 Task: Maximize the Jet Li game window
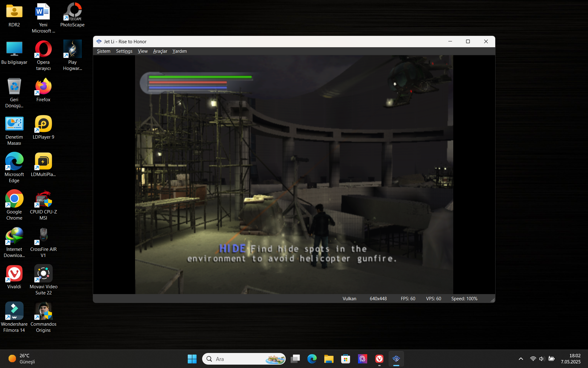tap(468, 41)
